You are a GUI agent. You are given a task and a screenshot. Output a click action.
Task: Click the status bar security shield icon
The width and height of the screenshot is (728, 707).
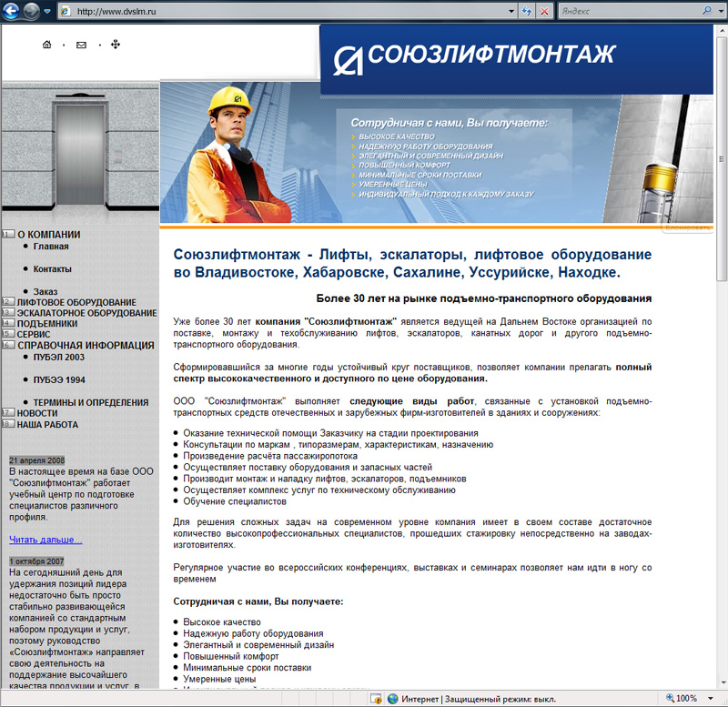tap(376, 699)
